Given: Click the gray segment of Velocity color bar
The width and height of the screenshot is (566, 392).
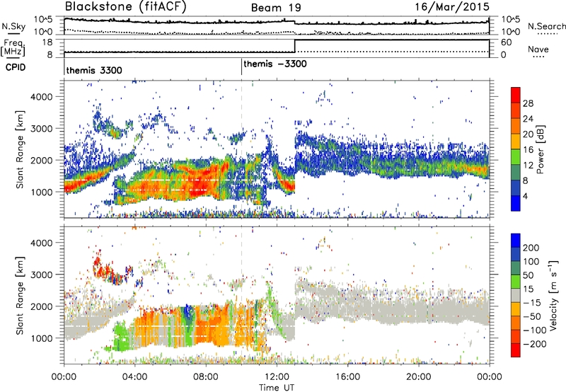Looking at the screenshot, I should tap(516, 295).
